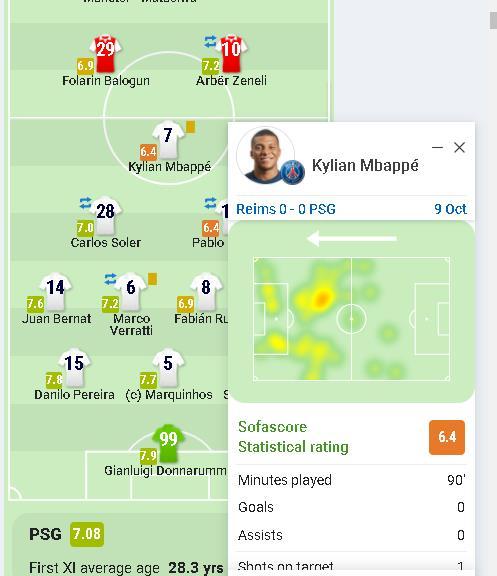Click the Kylian Mbappé name heading in the popup
Screen dimensions: 497x576
365,165
